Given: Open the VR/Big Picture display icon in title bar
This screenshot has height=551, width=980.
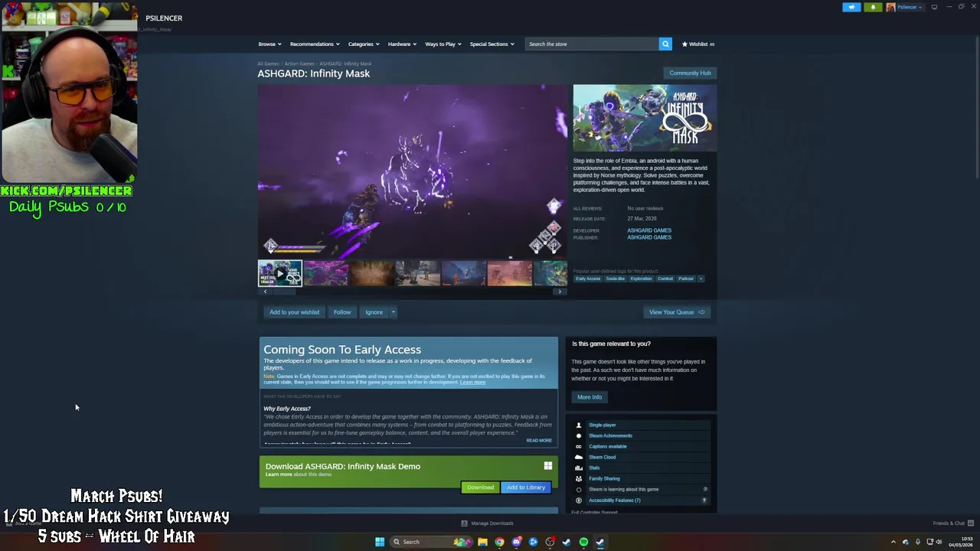Looking at the screenshot, I should coord(934,7).
